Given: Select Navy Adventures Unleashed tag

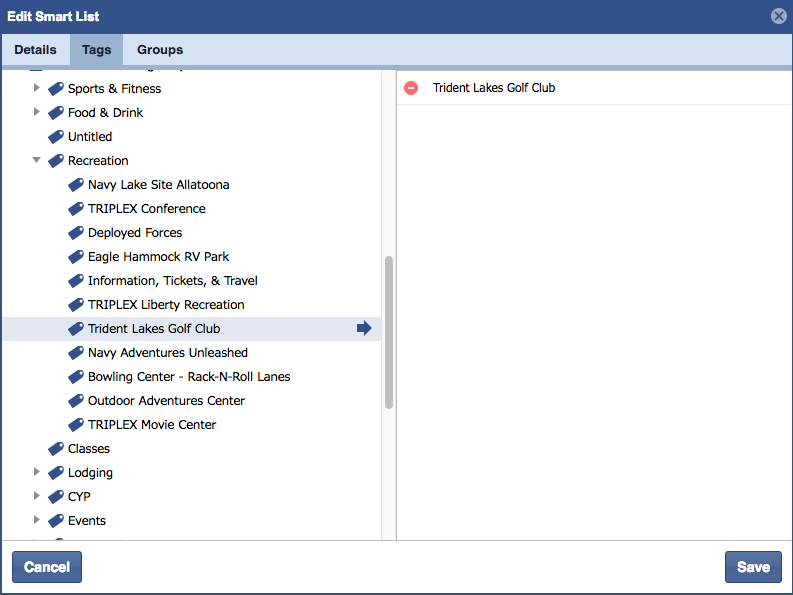Looking at the screenshot, I should click(167, 353).
